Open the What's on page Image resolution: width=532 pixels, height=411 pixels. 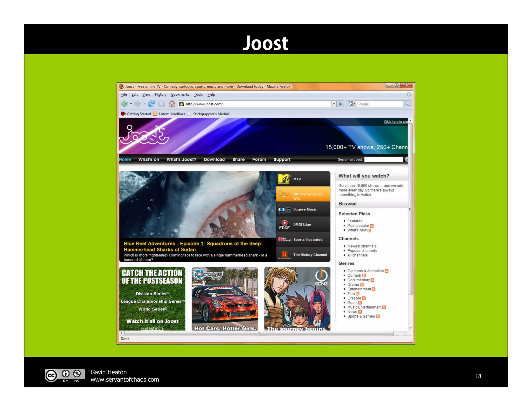[x=149, y=159]
